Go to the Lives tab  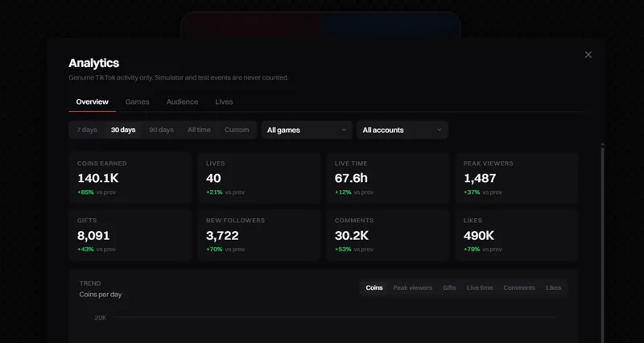tap(224, 102)
